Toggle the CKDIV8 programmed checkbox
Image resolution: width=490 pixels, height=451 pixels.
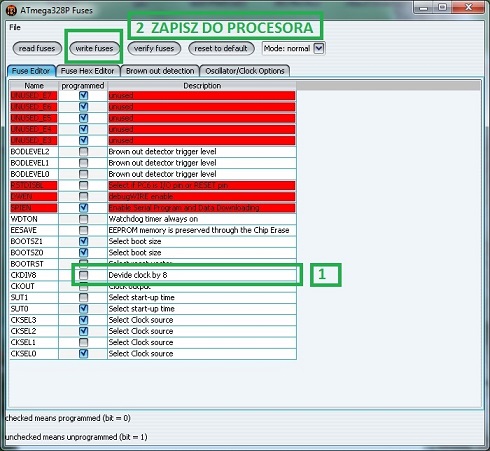[83, 275]
